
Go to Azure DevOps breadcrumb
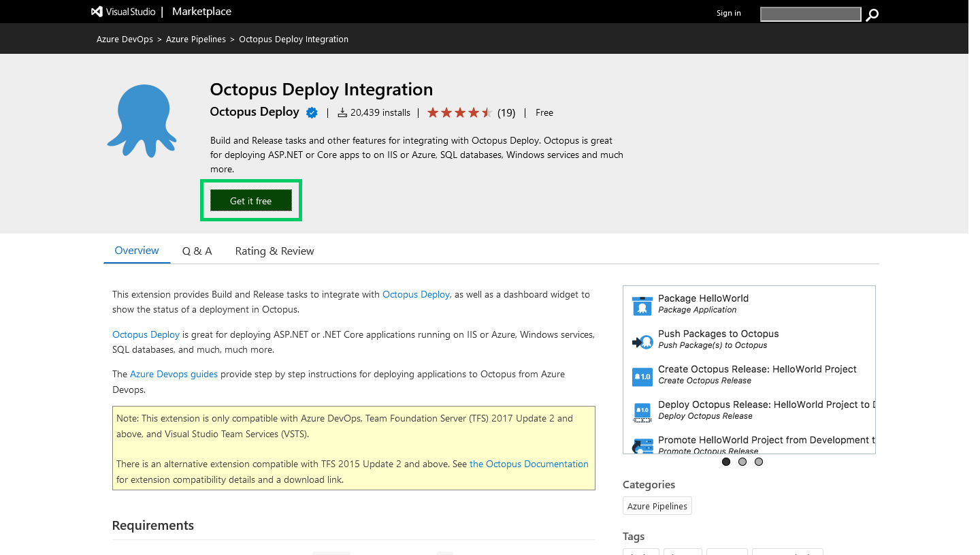coord(125,39)
